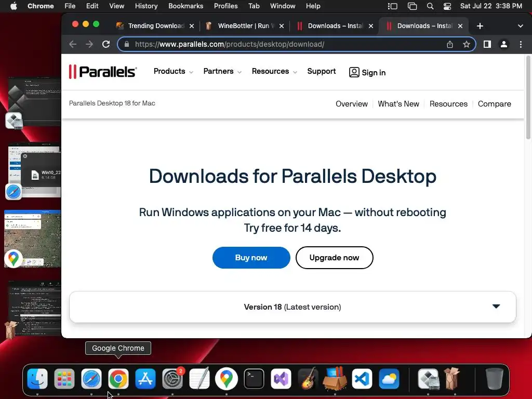Open System Settings in the Dock
This screenshot has height=399, width=532.
click(172, 378)
